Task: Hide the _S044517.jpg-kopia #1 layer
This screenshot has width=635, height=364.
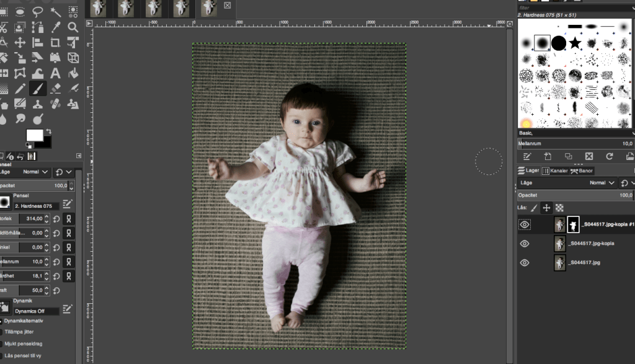Action: (x=525, y=225)
